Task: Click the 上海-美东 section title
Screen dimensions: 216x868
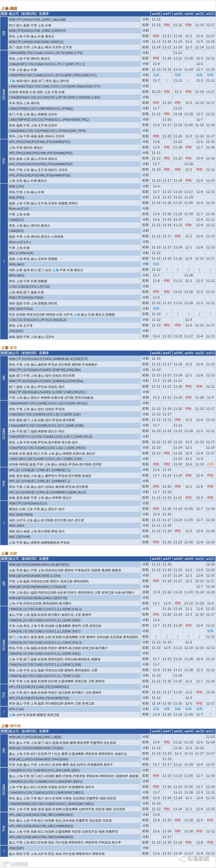Action: coord(9,347)
